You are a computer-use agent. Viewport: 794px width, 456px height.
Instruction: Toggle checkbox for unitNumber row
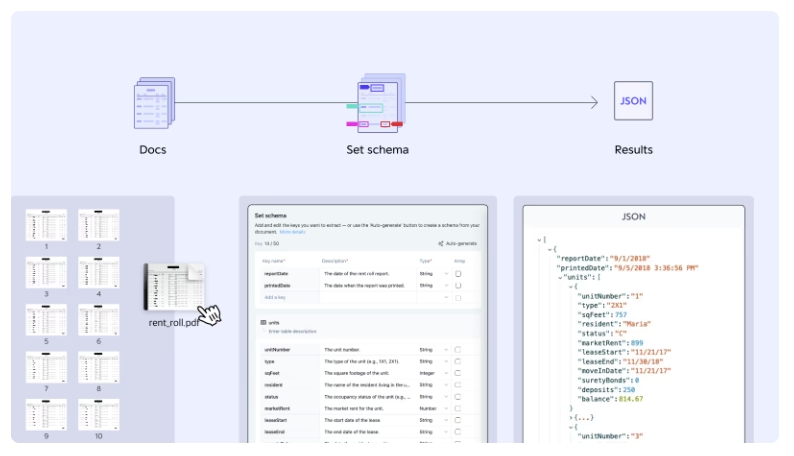458,350
